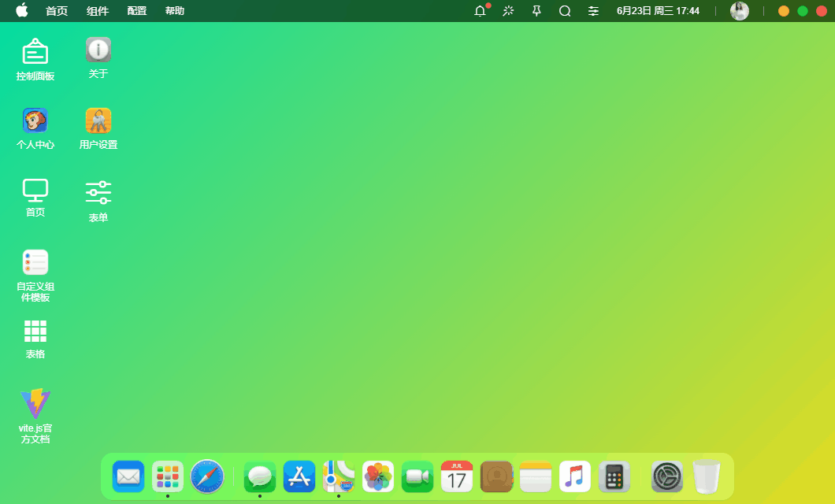Launch Safari from the dock
The height and width of the screenshot is (504, 835).
(207, 476)
